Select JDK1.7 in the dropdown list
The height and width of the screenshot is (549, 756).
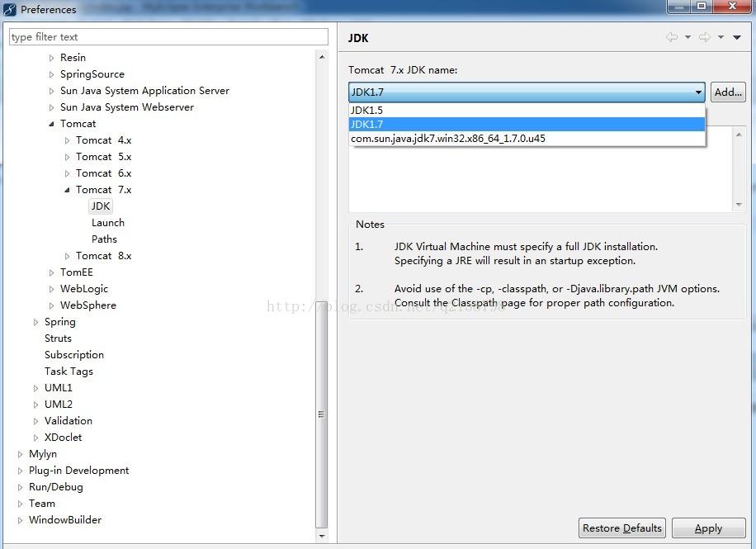click(527, 125)
